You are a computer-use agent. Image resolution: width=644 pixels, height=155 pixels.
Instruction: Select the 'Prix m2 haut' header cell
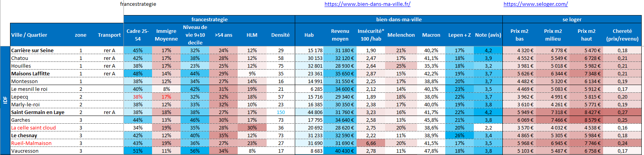point(587,35)
